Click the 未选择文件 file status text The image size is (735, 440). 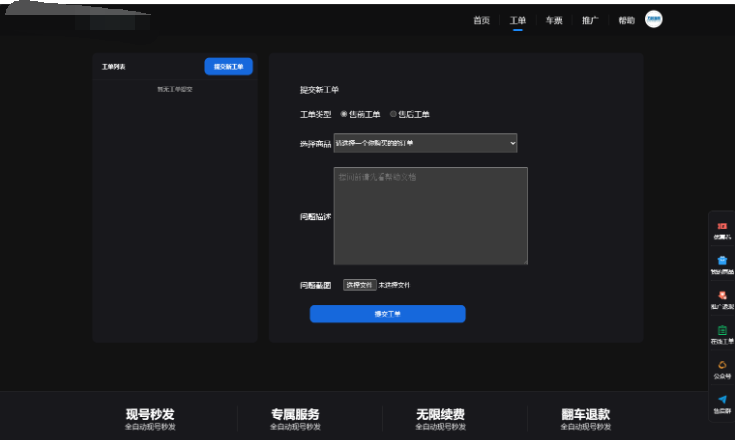[394, 285]
